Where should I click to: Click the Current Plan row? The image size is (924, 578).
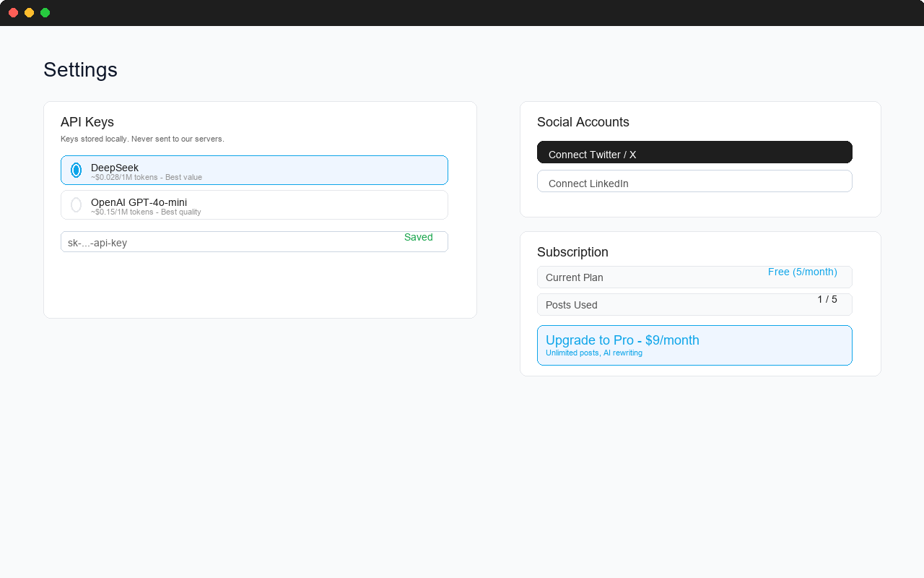(694, 277)
